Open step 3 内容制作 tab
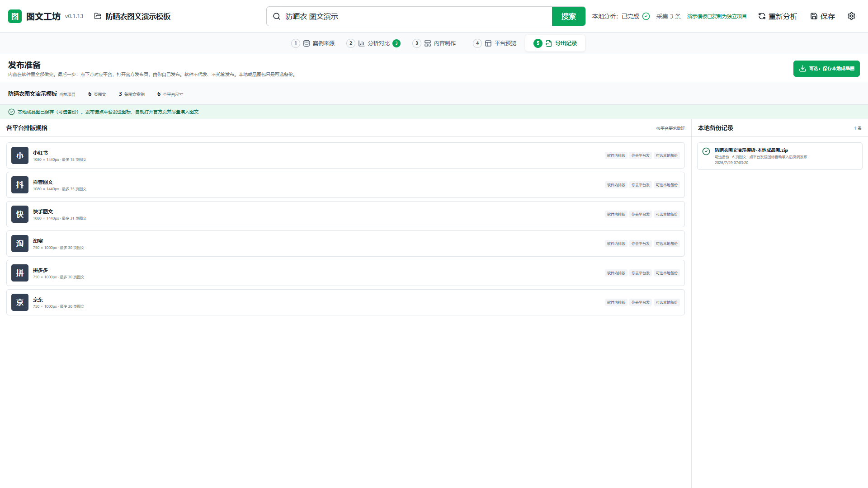The width and height of the screenshot is (868, 488). pyautogui.click(x=434, y=43)
